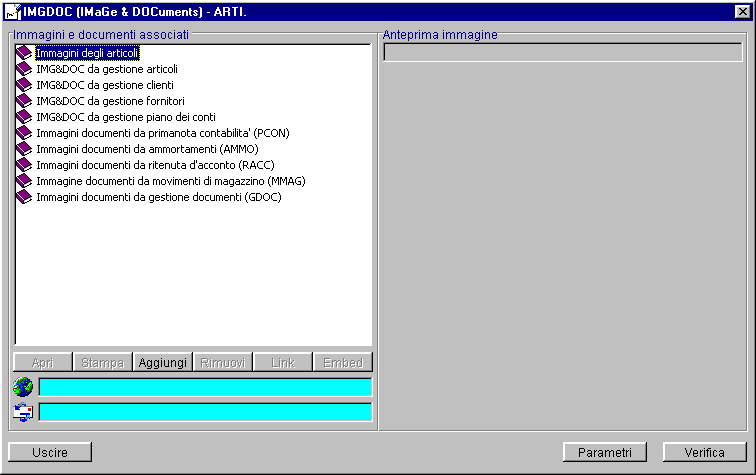
Task: Click the Anteprima immagine preview field
Action: 563,53
